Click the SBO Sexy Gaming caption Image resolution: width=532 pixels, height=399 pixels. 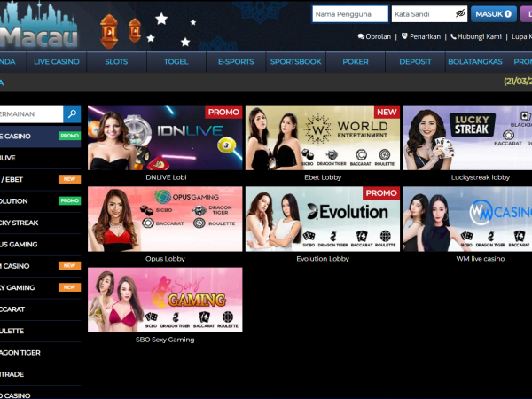coord(165,340)
